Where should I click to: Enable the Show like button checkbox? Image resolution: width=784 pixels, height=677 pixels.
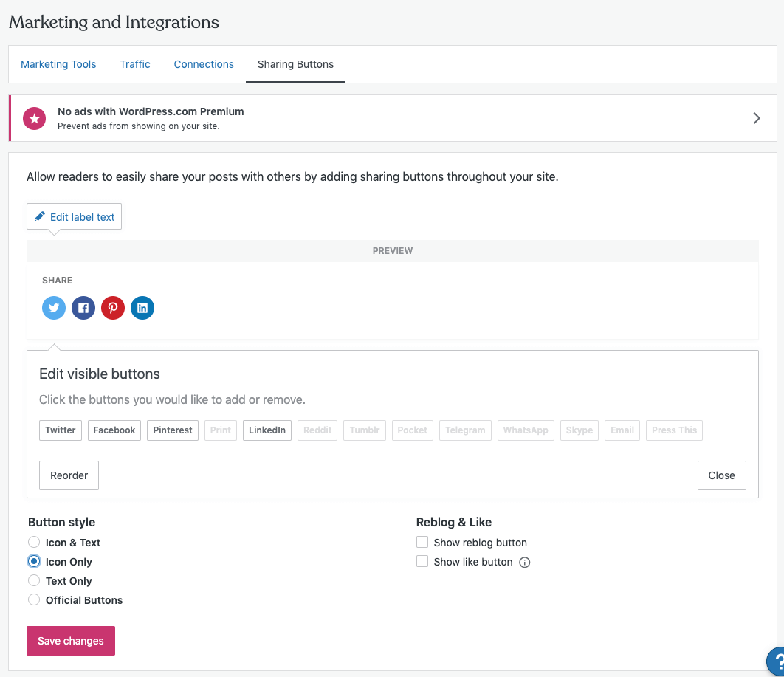[422, 562]
